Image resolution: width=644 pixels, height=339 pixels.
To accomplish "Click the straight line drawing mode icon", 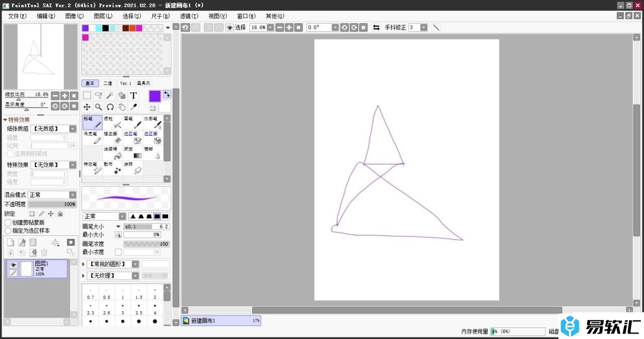I will pyautogui.click(x=436, y=28).
